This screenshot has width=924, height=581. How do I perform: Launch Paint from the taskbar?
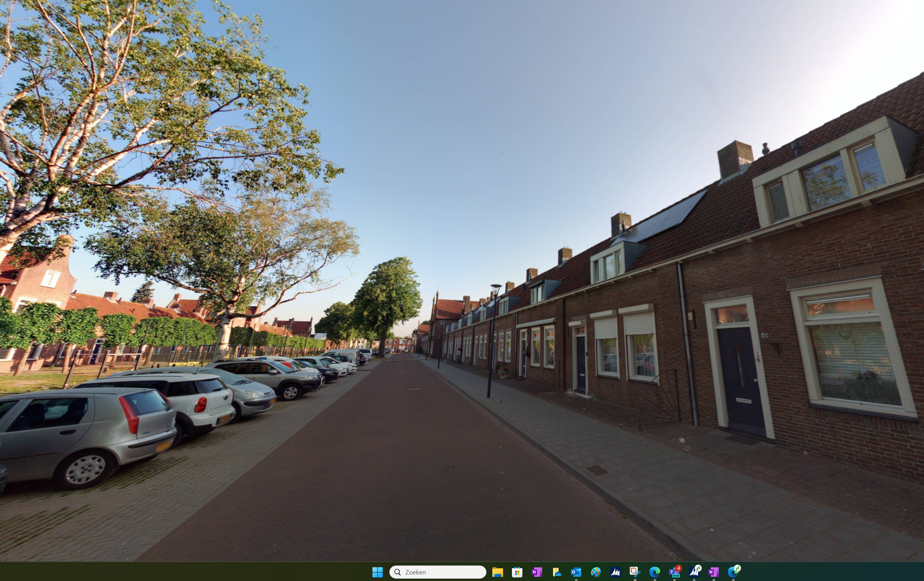pos(596,572)
